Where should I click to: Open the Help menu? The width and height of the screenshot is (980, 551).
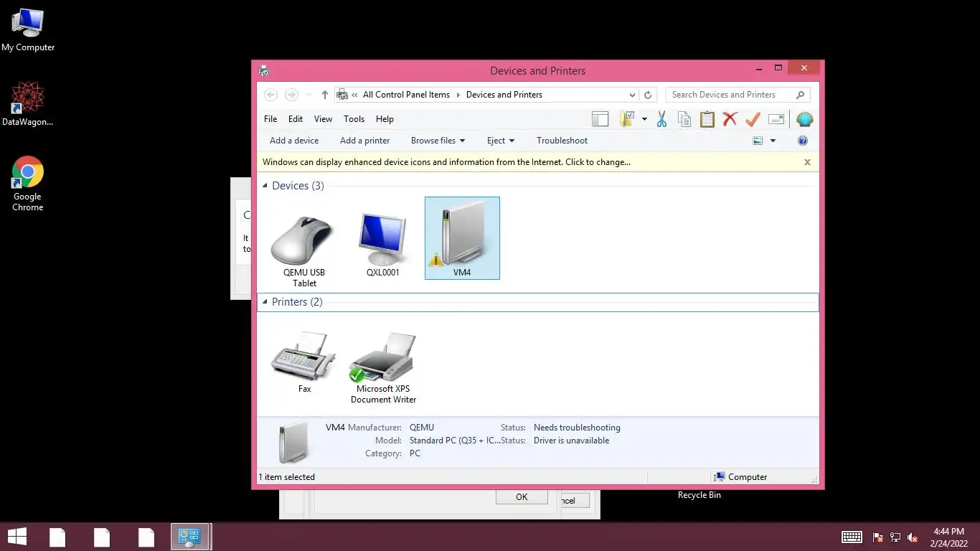tap(385, 119)
